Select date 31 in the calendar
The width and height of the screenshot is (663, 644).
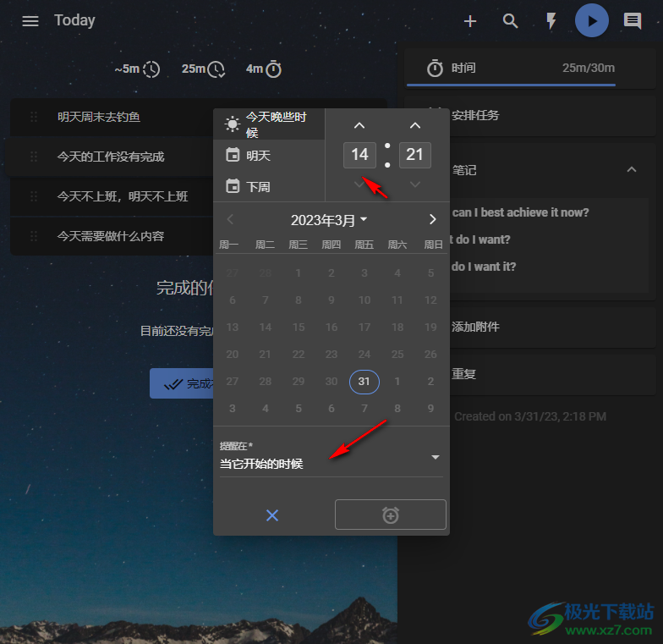pos(364,381)
